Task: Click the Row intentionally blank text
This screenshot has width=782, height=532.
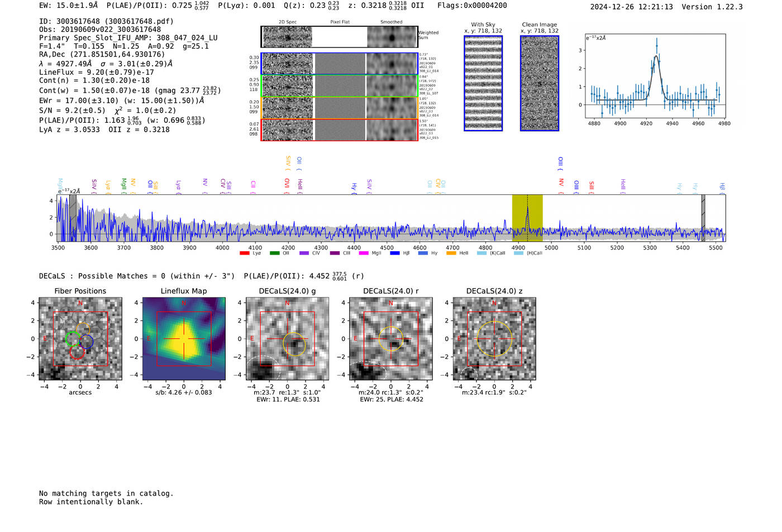Action: click(91, 502)
